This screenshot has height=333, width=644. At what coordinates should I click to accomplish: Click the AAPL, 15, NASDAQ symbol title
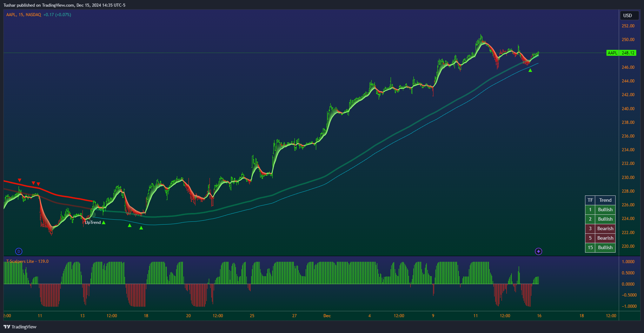pyautogui.click(x=24, y=15)
